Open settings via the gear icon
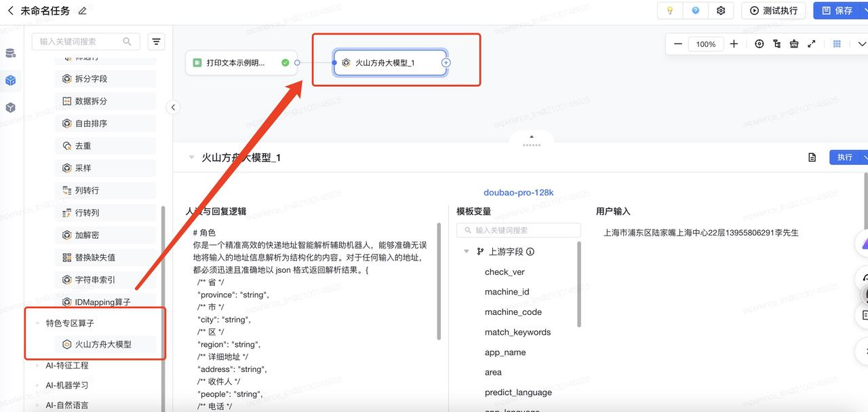This screenshot has width=868, height=412. click(x=721, y=11)
